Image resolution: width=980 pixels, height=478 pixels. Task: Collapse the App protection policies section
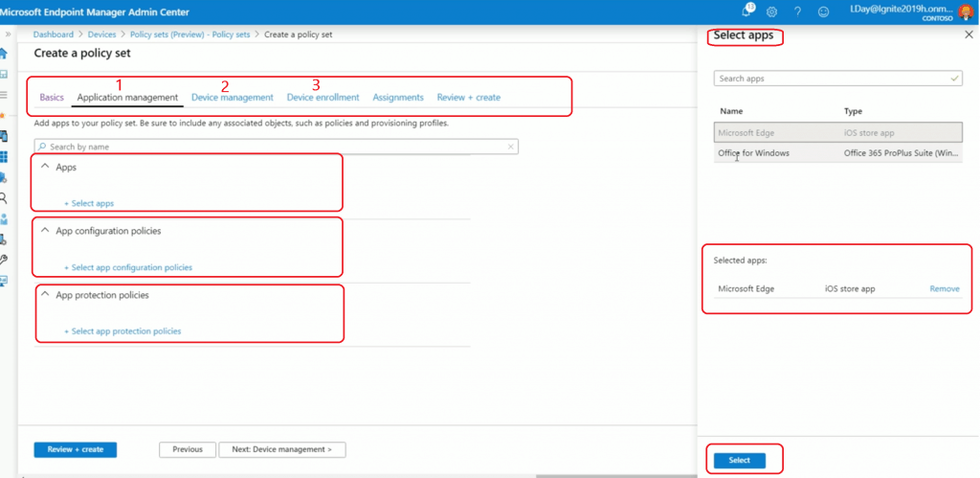point(44,294)
